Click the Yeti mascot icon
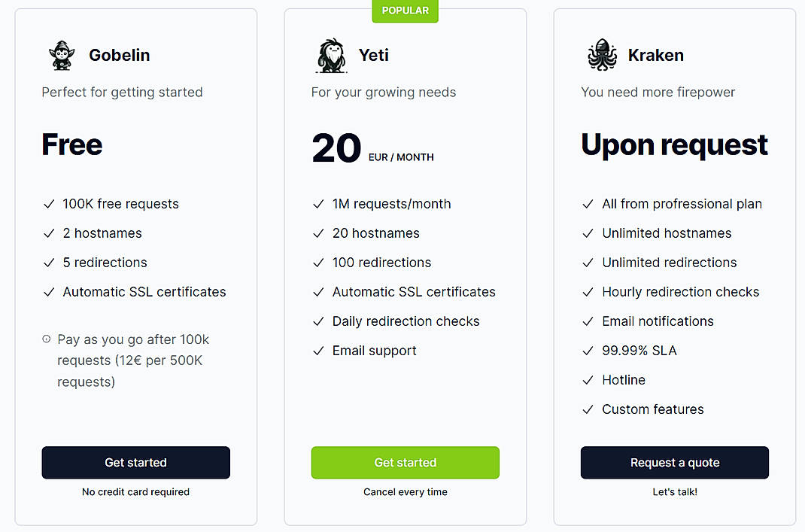This screenshot has height=532, width=805. [x=330, y=54]
